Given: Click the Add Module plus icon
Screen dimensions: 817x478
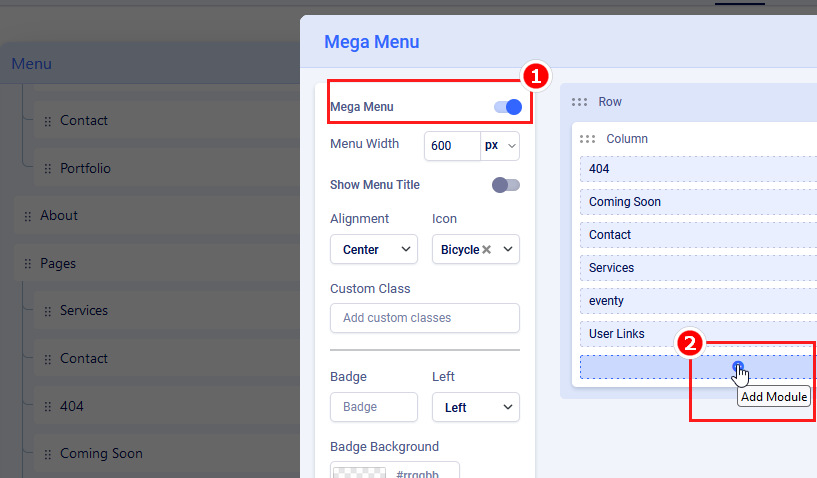Looking at the screenshot, I should point(738,367).
